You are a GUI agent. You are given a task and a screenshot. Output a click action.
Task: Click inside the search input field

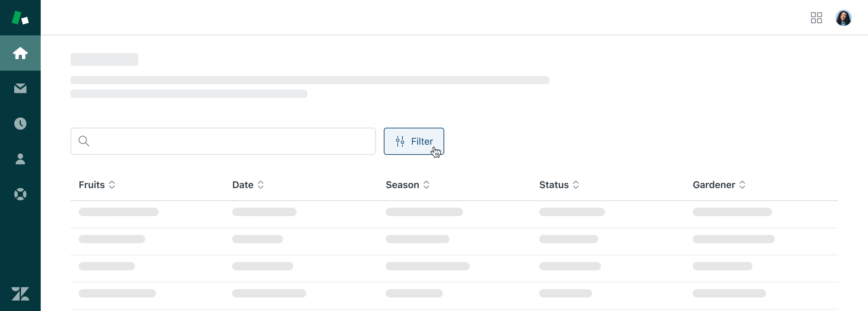[x=217, y=141]
